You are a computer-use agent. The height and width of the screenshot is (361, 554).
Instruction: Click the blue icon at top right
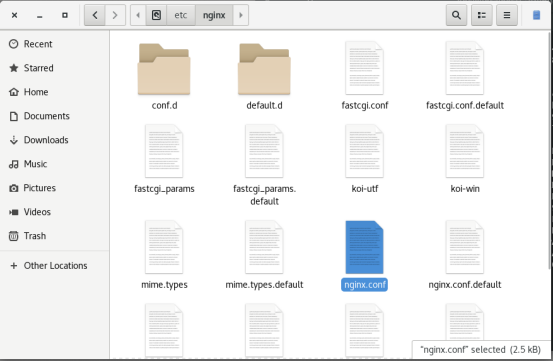tap(536, 15)
